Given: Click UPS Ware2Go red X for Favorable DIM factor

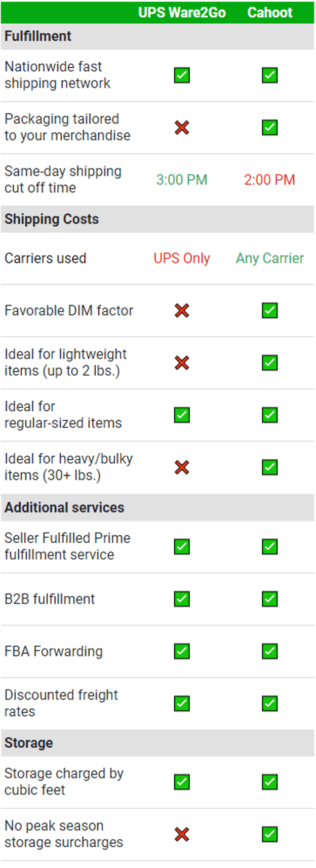Looking at the screenshot, I should pos(182,310).
